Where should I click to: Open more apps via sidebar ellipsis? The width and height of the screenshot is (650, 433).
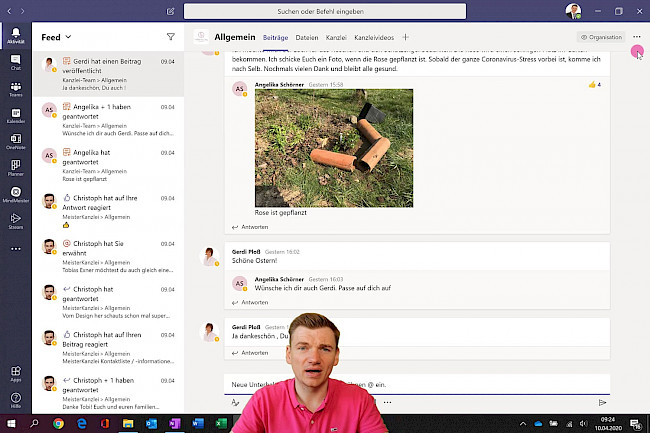coord(15,246)
